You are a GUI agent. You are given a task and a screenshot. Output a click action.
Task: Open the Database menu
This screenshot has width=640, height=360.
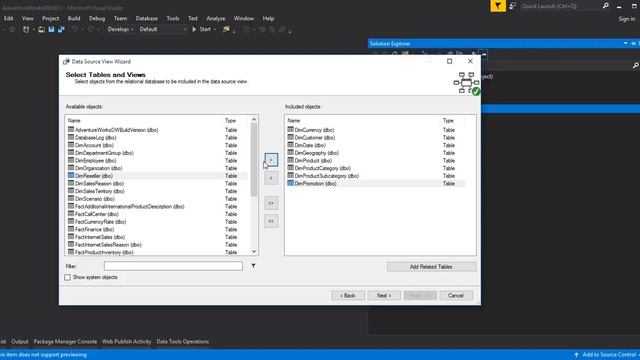click(147, 18)
